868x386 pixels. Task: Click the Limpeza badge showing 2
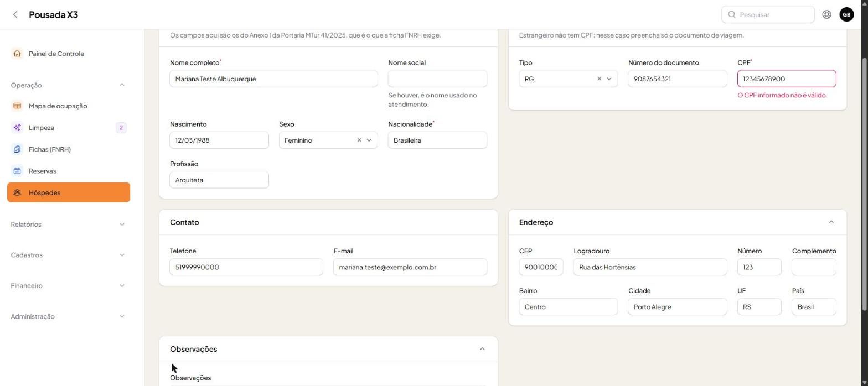click(x=121, y=128)
